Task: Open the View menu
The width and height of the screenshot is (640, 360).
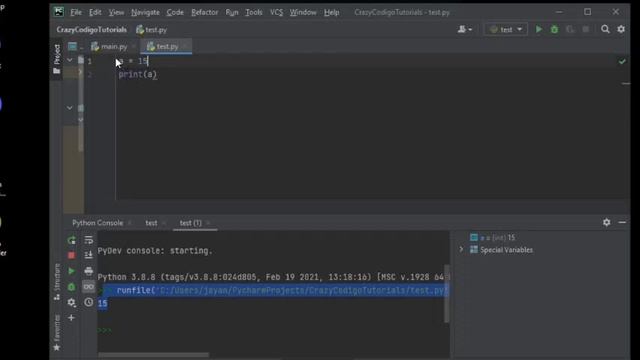Action: pos(116,12)
